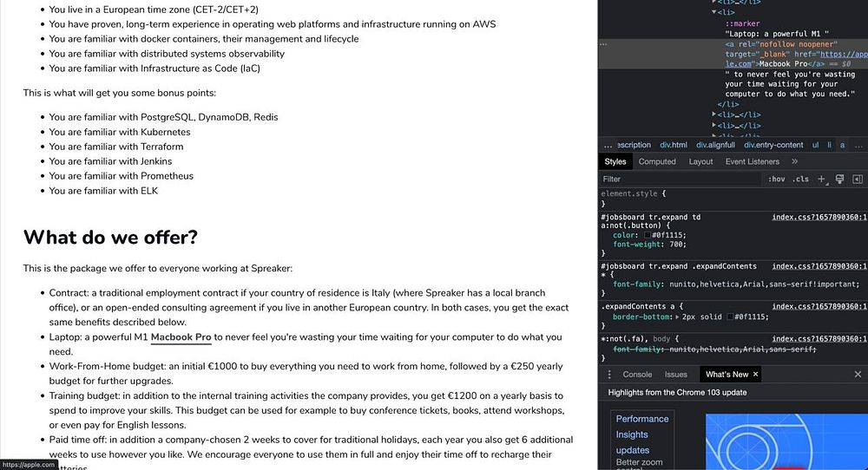Viewport: 868px width, 470px height.
Task: Open the Layout tab
Action: pos(700,161)
